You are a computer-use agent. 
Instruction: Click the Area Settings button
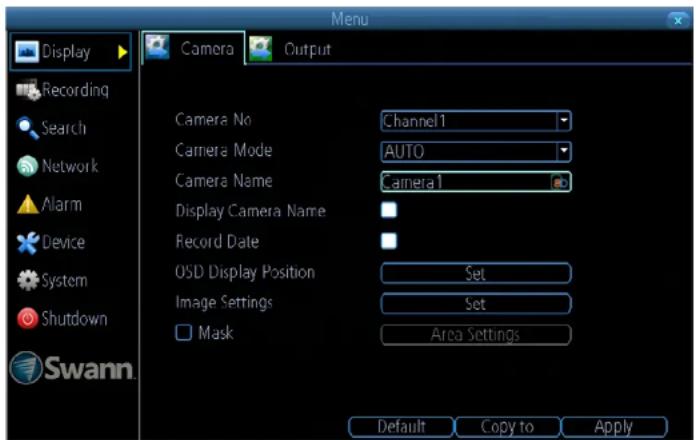[476, 334]
